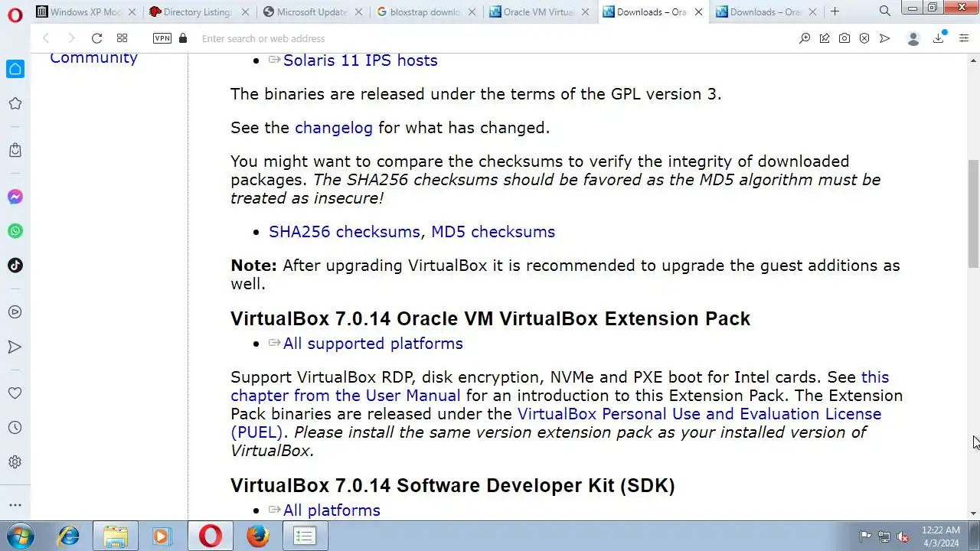Viewport: 980px width, 551px height.
Task: Open the zoom search icon in address bar
Action: (x=805, y=38)
